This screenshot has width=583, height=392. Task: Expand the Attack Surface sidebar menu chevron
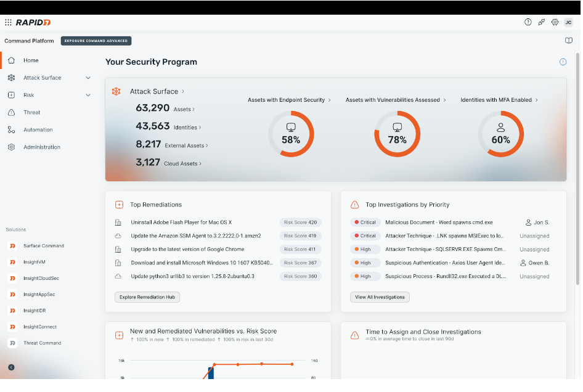(x=88, y=78)
